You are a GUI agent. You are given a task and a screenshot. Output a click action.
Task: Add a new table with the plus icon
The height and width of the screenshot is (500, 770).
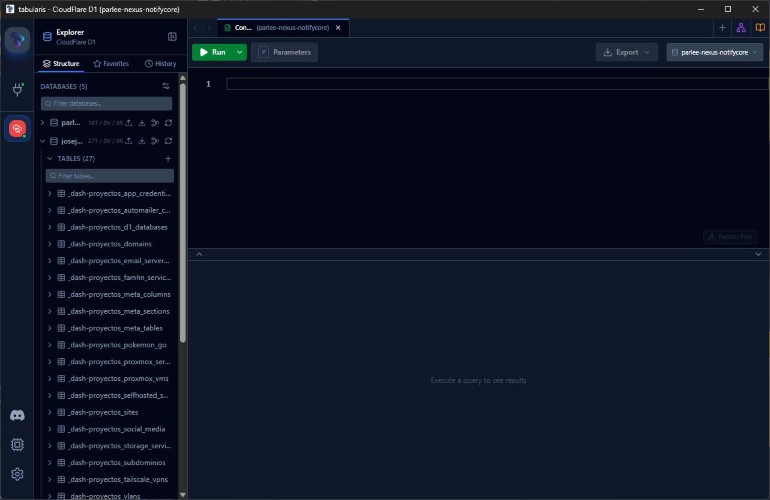point(168,159)
